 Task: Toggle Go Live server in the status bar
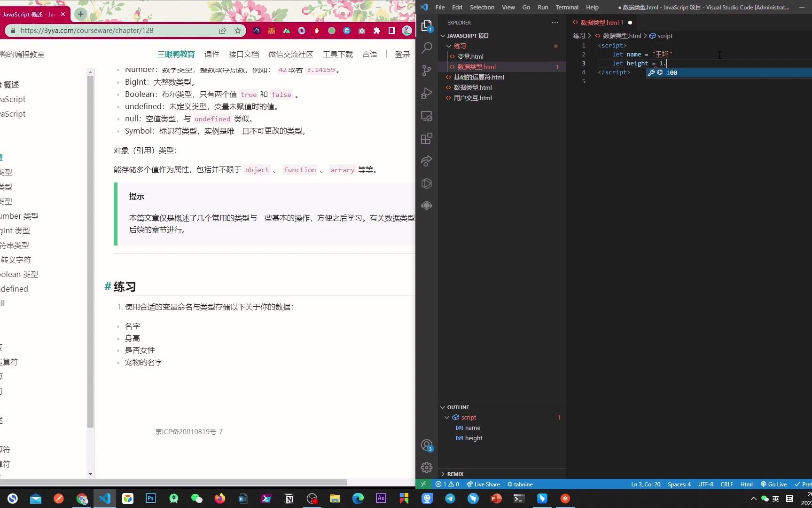point(773,484)
